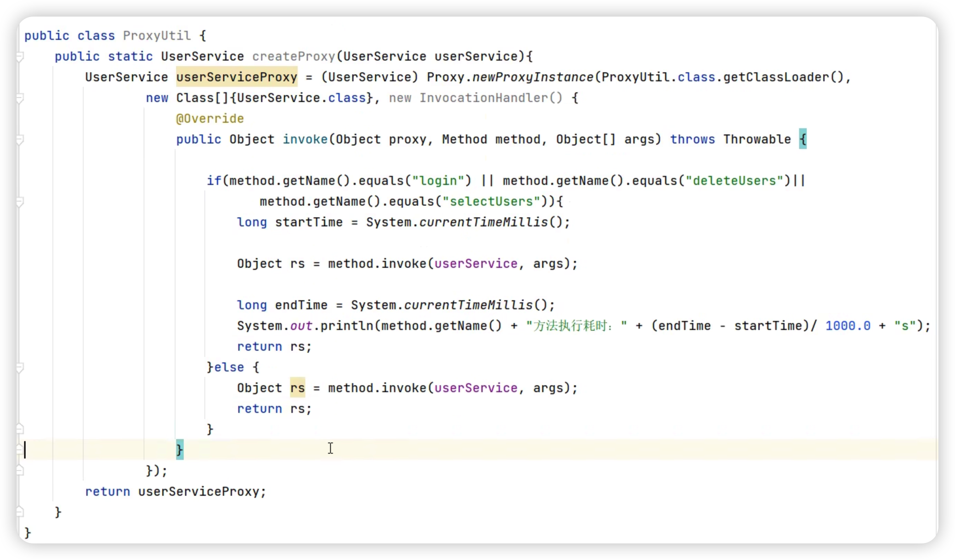Click the endTime variable in its long declaration
This screenshot has height=560, width=955.
(x=301, y=305)
